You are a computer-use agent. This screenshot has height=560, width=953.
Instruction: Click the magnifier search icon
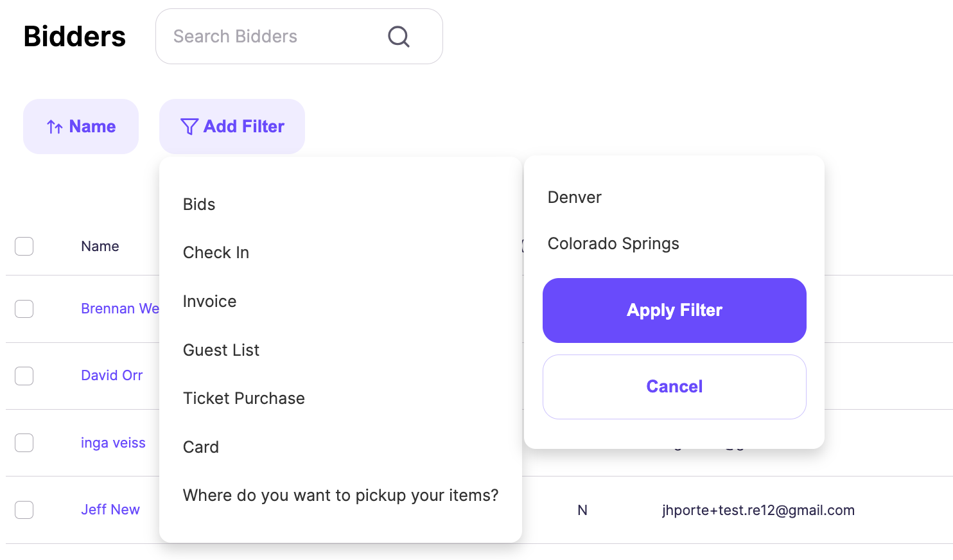tap(399, 37)
